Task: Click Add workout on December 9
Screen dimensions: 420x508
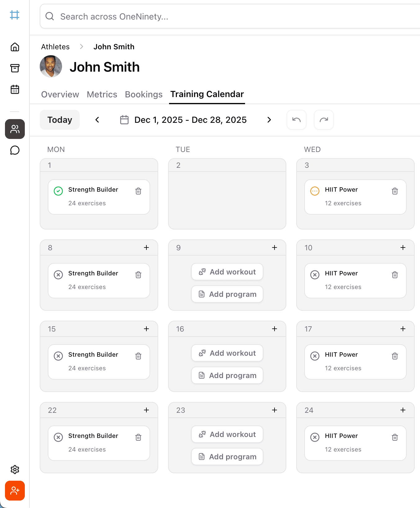Action: pos(227,272)
